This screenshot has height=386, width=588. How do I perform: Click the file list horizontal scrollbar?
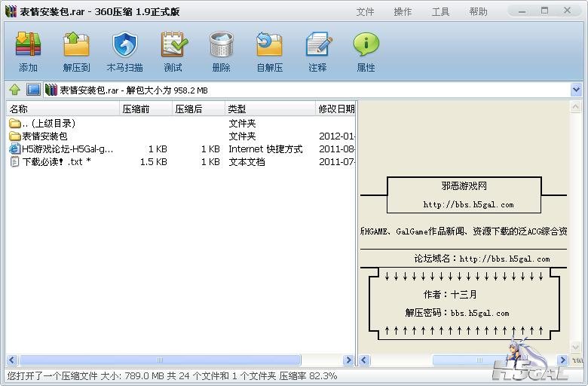point(158,360)
